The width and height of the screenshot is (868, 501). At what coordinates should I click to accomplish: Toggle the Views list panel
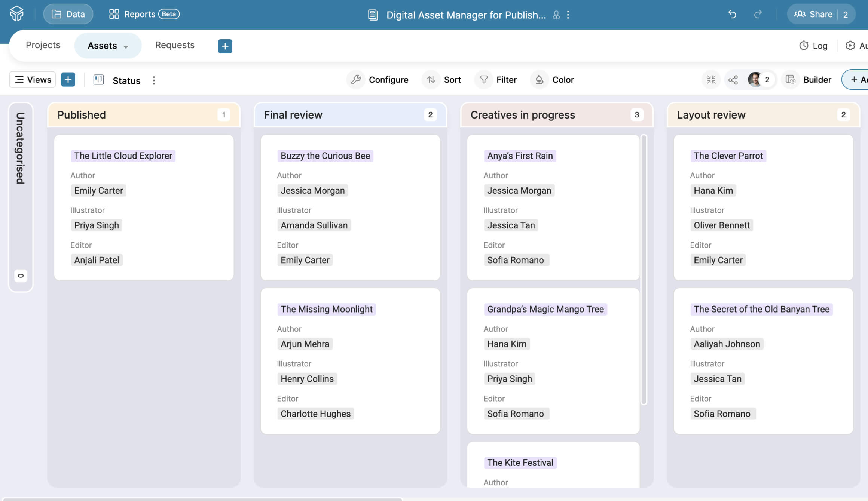[x=33, y=80]
